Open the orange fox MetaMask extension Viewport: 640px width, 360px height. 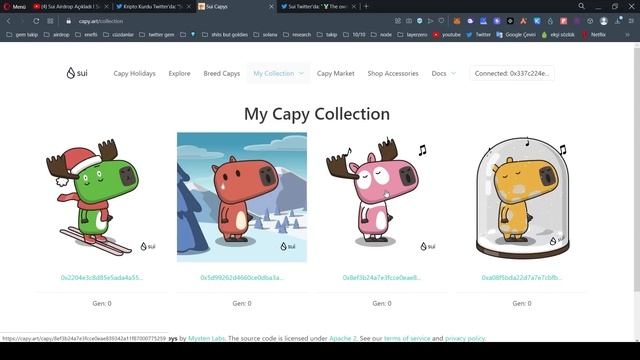tap(457, 21)
